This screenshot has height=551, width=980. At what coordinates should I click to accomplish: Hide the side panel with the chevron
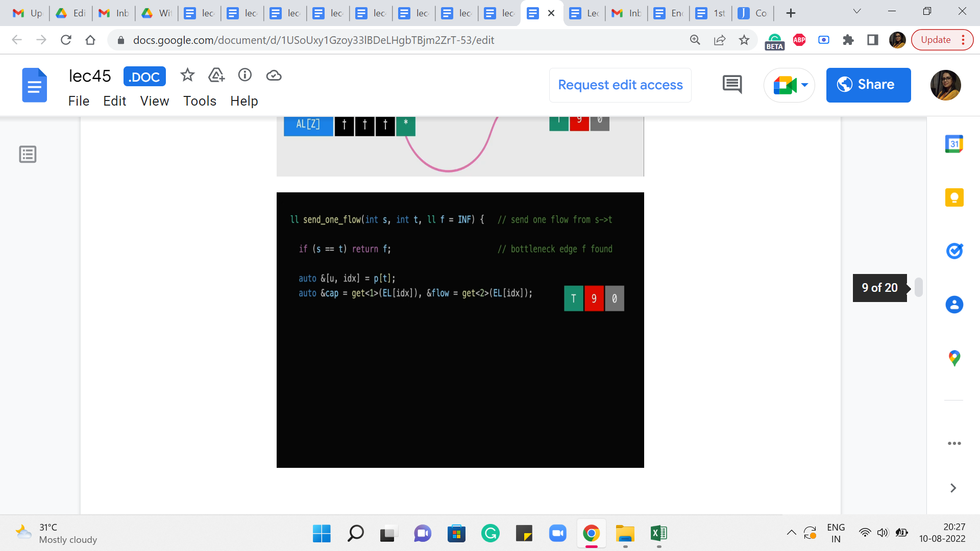pyautogui.click(x=953, y=488)
